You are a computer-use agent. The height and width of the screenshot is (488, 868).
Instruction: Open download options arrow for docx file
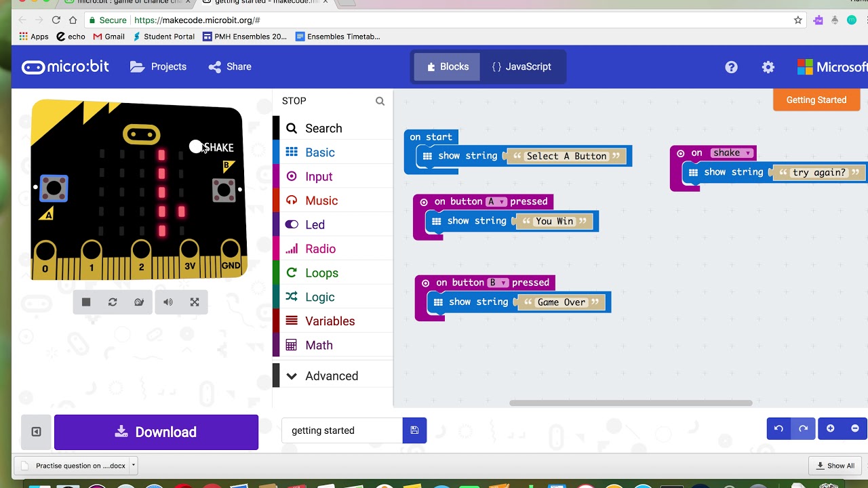[134, 466]
